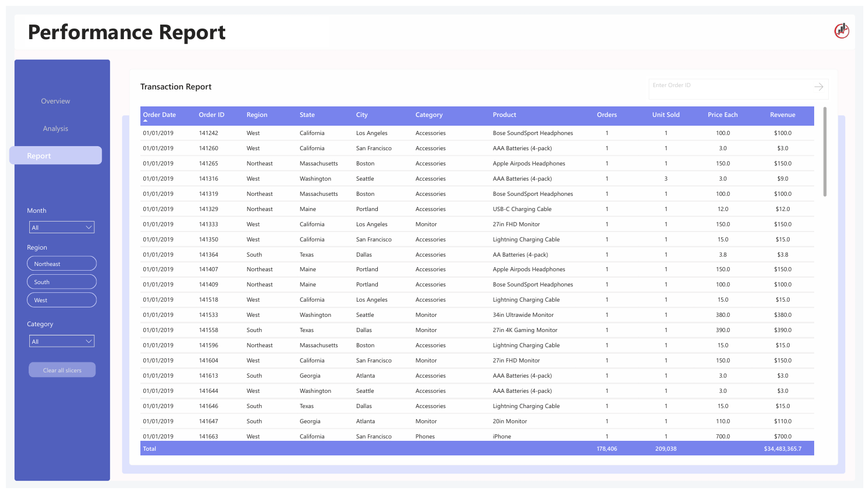Enable the South region filter
This screenshot has height=494, width=868.
coord(61,281)
